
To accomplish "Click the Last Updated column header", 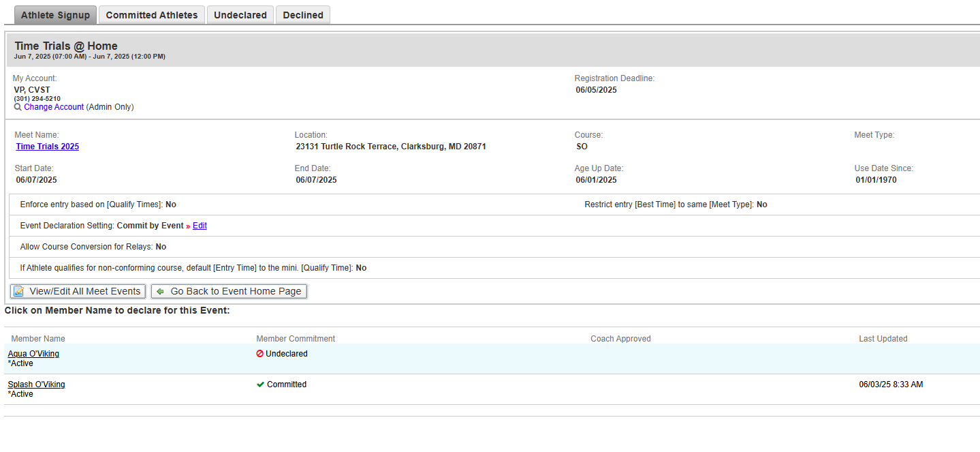I will [x=883, y=339].
